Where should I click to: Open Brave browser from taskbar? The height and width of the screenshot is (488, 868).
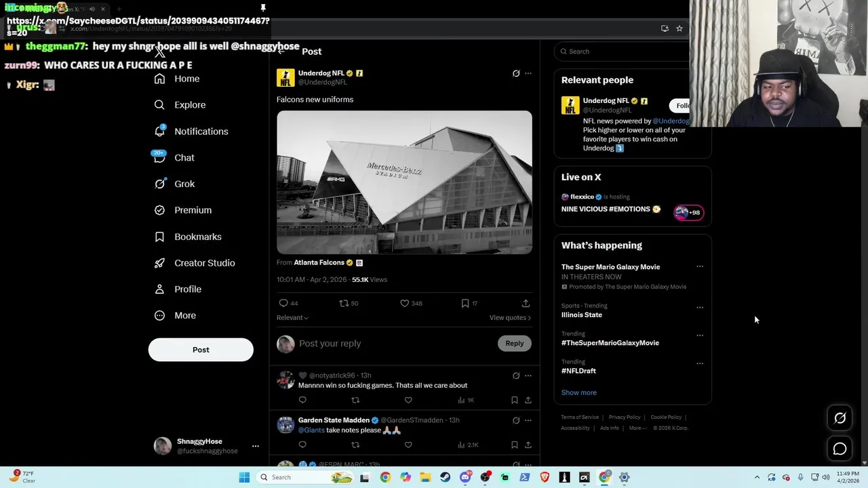(x=545, y=477)
